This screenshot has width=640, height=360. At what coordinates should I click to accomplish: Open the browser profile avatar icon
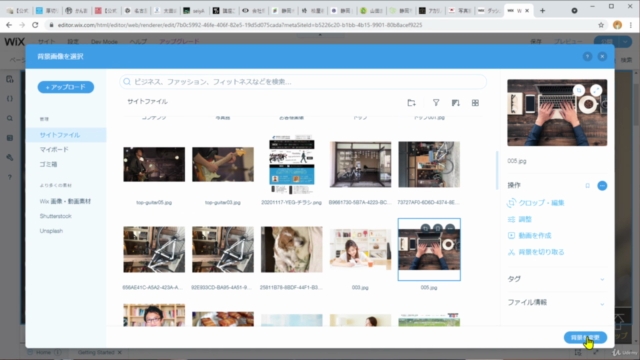pyautogui.click(x=617, y=25)
